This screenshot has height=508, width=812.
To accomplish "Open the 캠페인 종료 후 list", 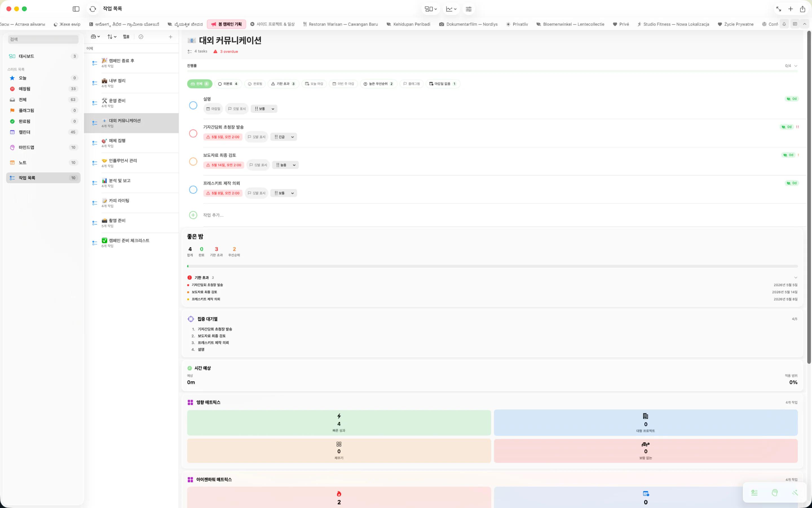I will tap(132, 63).
